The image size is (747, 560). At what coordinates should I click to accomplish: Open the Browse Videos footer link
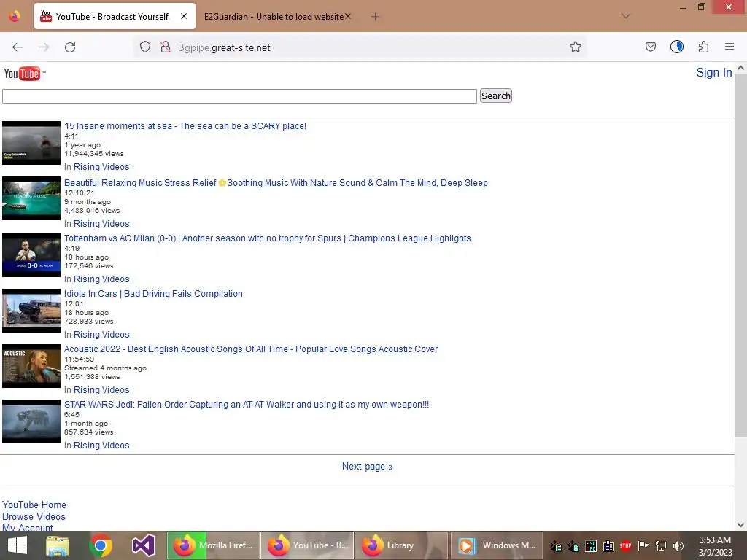[x=34, y=517]
